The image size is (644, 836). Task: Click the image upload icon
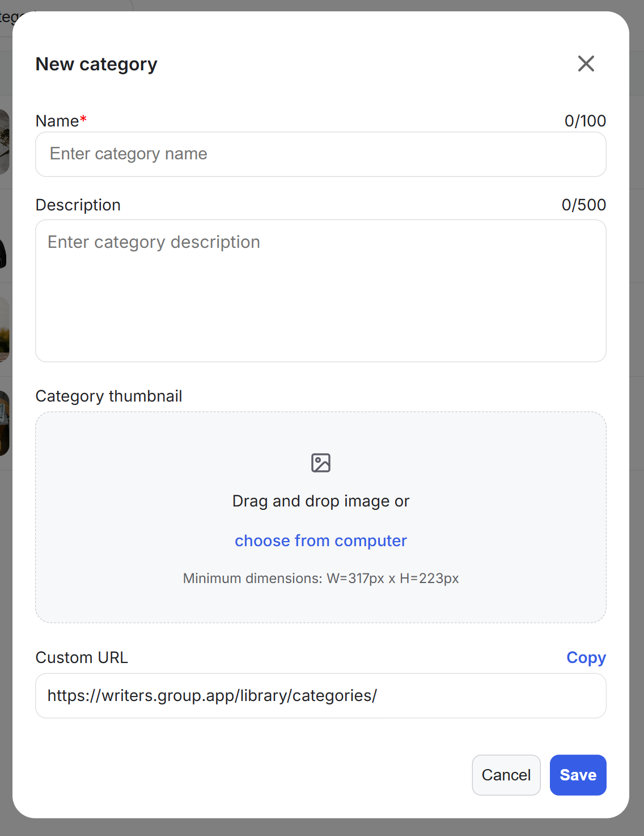pyautogui.click(x=321, y=463)
